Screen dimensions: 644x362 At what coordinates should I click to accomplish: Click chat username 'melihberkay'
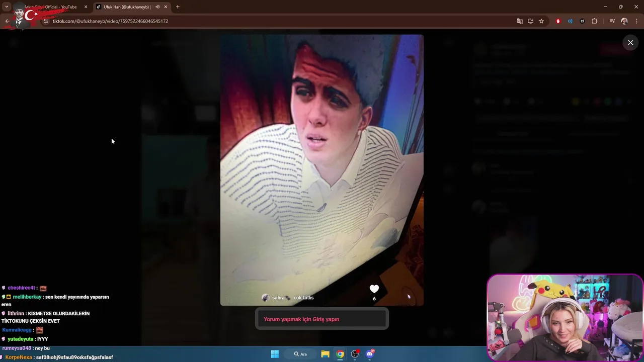(x=27, y=297)
